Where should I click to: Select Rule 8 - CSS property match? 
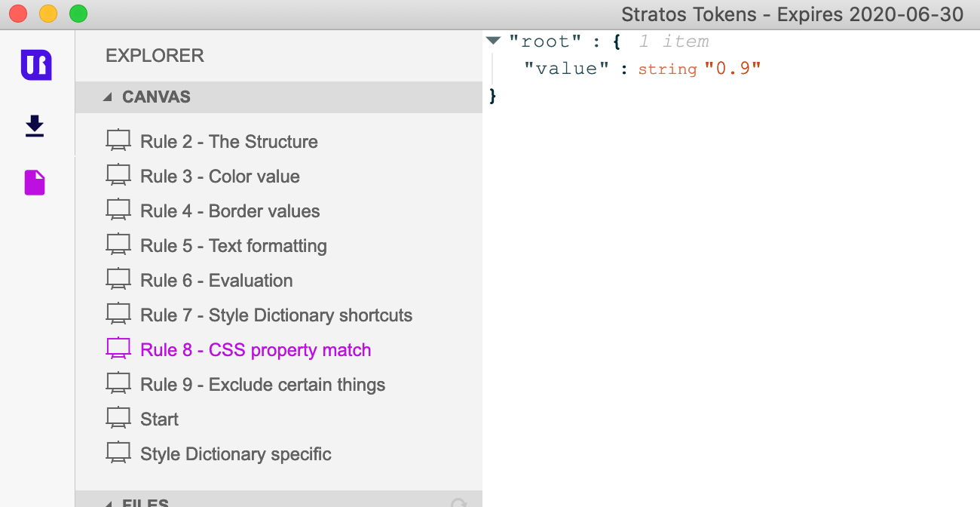[x=256, y=350]
